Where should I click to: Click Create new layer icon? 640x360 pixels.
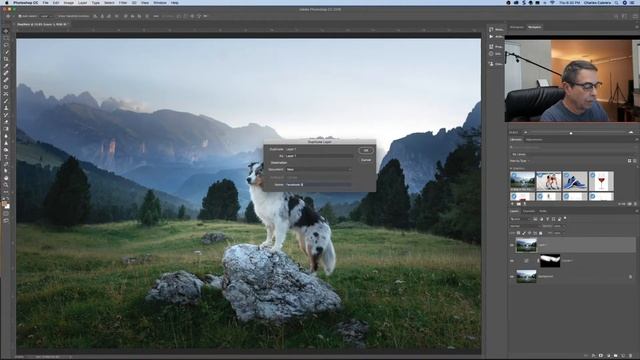click(623, 356)
